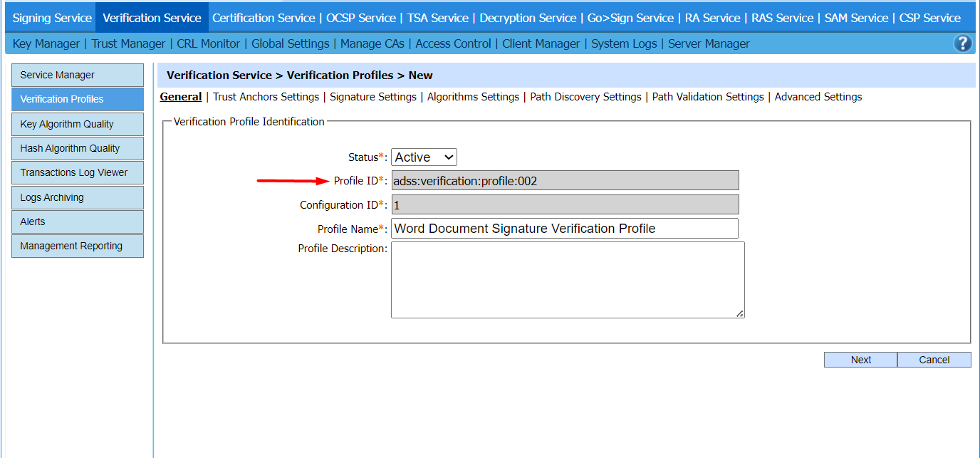Screen dimensions: 980x458
Task: Click in the Profile Name field
Action: 564,229
